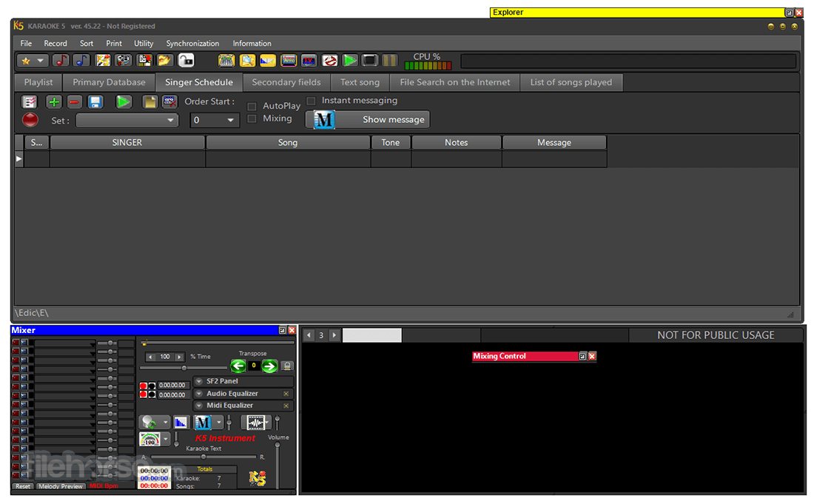Toggle the first red marker square by timecode
The height and width of the screenshot is (504, 814).
coord(144,386)
